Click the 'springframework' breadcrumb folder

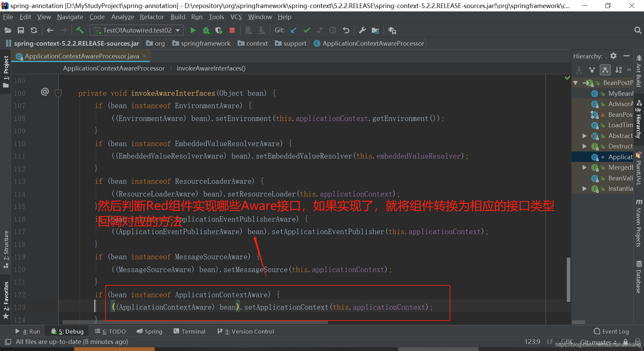click(x=202, y=43)
